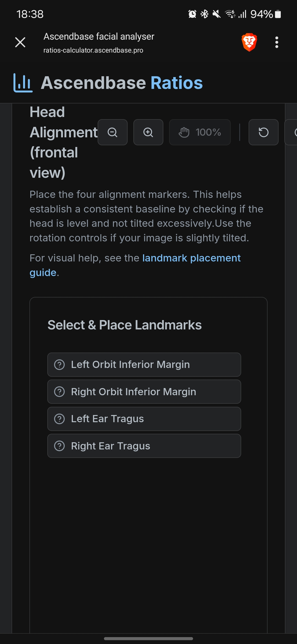
Task: Show help for Right Orbit Inferior Margin
Action: (59, 392)
